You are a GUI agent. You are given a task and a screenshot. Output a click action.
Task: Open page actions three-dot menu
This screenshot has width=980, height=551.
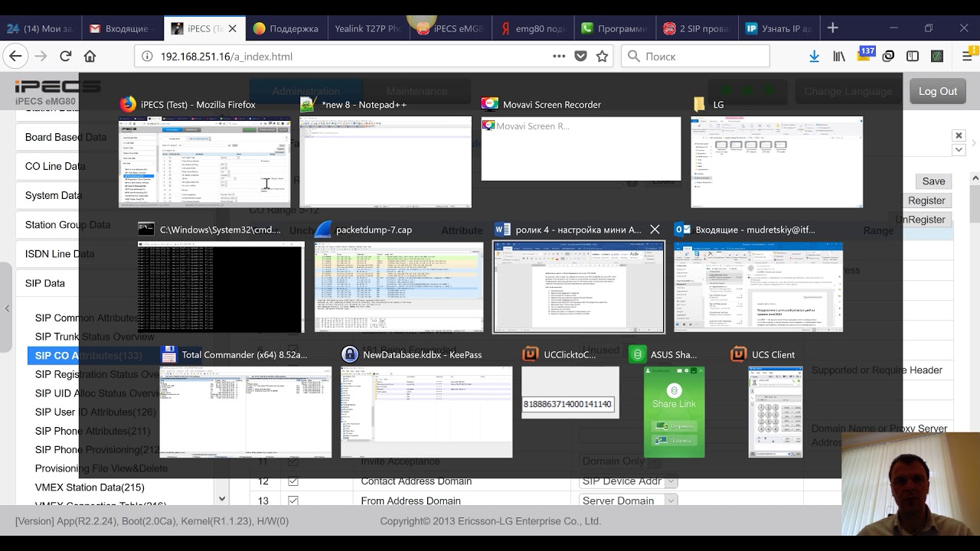[x=559, y=56]
